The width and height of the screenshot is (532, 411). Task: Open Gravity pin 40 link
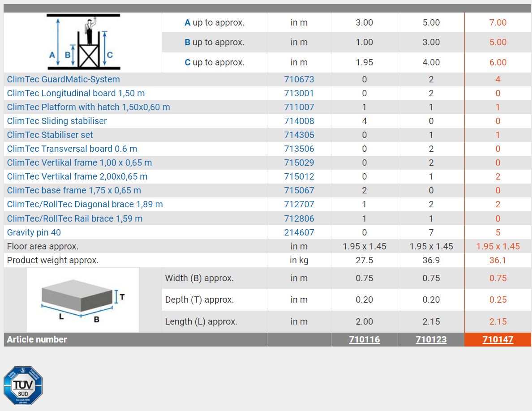point(34,233)
